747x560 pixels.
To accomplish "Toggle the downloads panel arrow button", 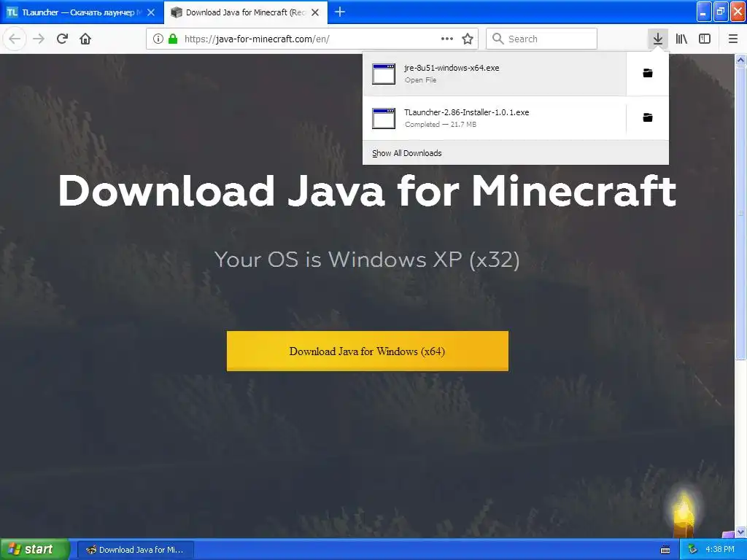I will (x=657, y=39).
